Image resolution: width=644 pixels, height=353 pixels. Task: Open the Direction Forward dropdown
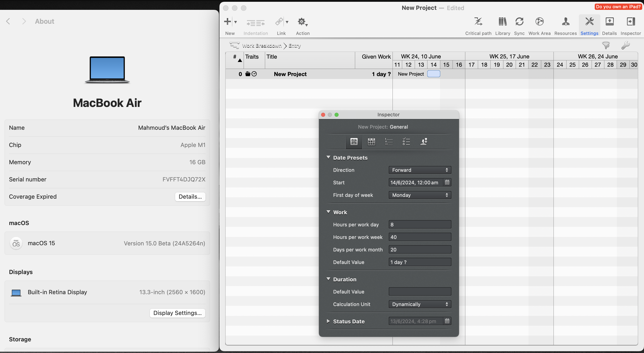click(420, 170)
